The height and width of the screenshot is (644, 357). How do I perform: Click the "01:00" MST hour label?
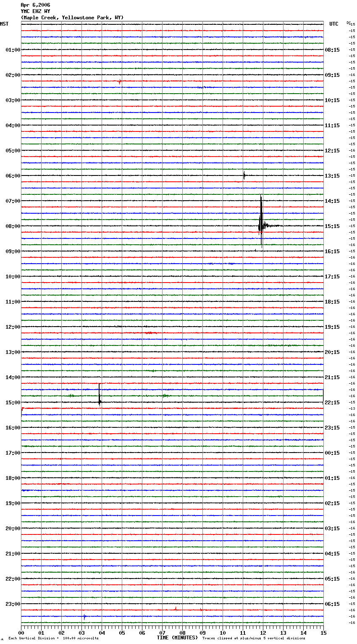(x=13, y=50)
